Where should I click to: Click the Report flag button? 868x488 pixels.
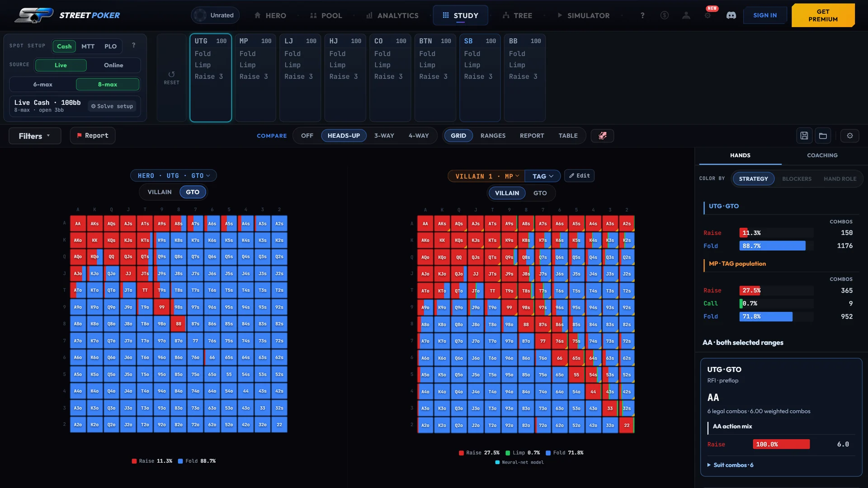[x=93, y=136]
